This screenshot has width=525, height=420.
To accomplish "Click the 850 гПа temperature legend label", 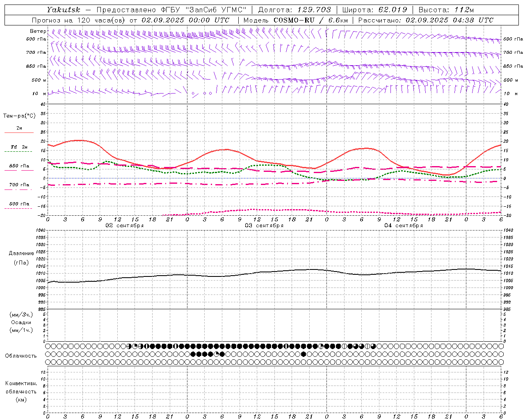I will [19, 166].
